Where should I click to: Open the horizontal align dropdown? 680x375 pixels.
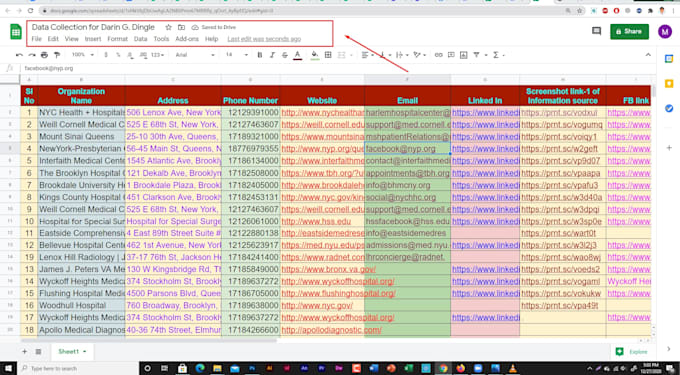[x=368, y=55]
